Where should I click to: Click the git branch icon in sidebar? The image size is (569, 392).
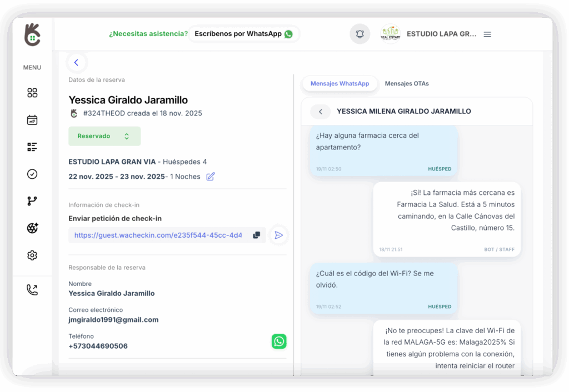pyautogui.click(x=32, y=201)
